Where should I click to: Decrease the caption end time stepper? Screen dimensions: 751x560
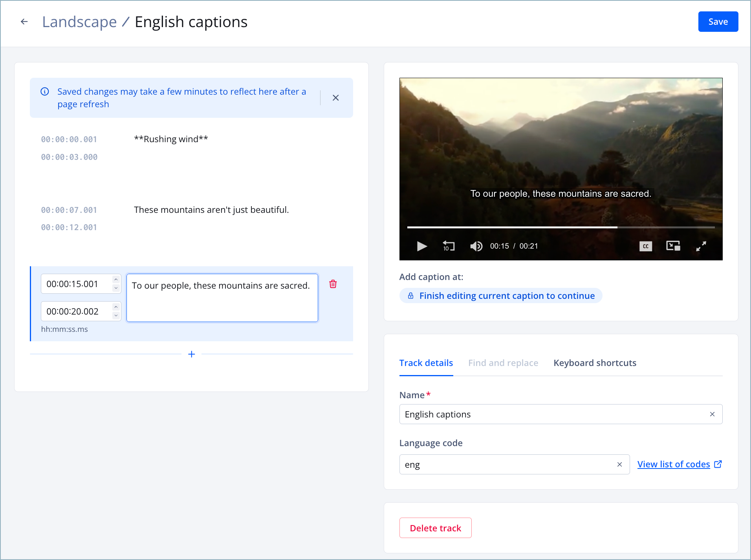pos(116,316)
